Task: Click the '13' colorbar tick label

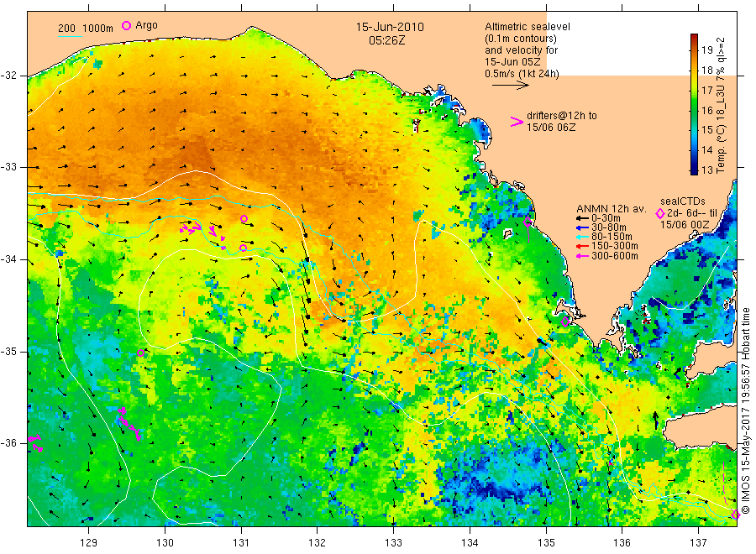Action: click(706, 170)
